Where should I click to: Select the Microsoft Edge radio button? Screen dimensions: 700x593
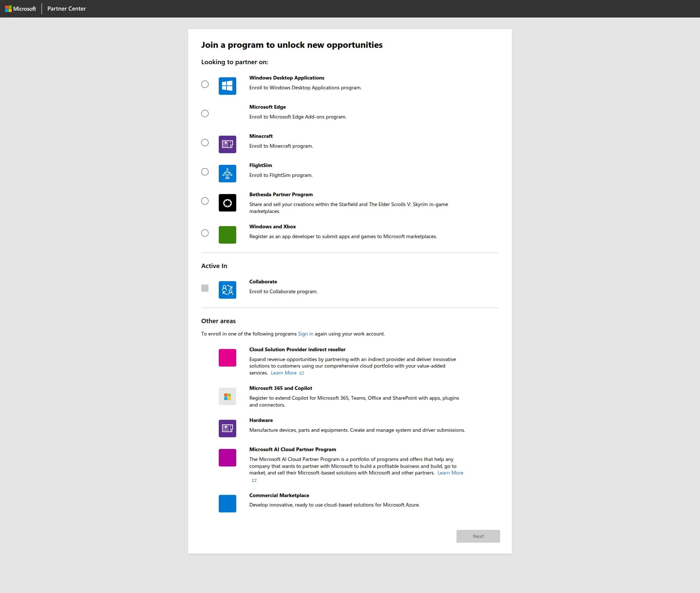(x=205, y=113)
